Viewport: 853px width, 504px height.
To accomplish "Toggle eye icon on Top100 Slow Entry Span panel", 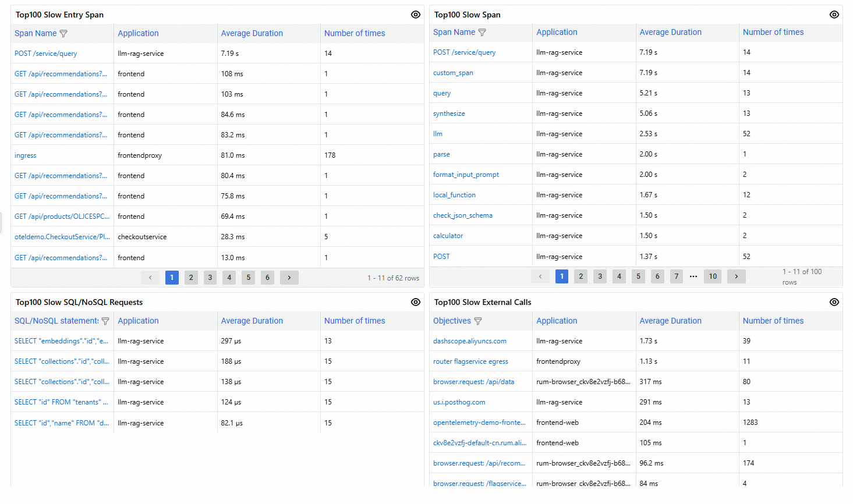I will pyautogui.click(x=416, y=15).
